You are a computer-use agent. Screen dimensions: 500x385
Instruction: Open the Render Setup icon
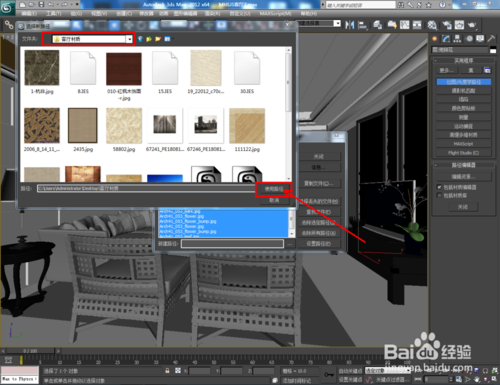point(447,25)
